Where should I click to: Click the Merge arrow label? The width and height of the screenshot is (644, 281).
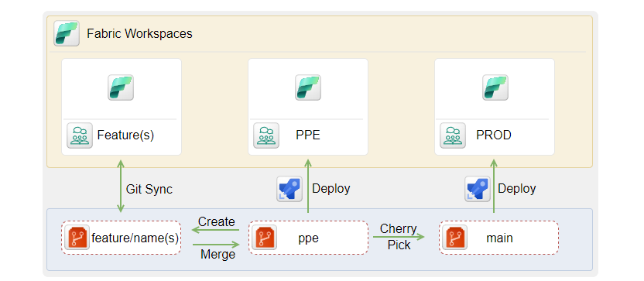[218, 255]
